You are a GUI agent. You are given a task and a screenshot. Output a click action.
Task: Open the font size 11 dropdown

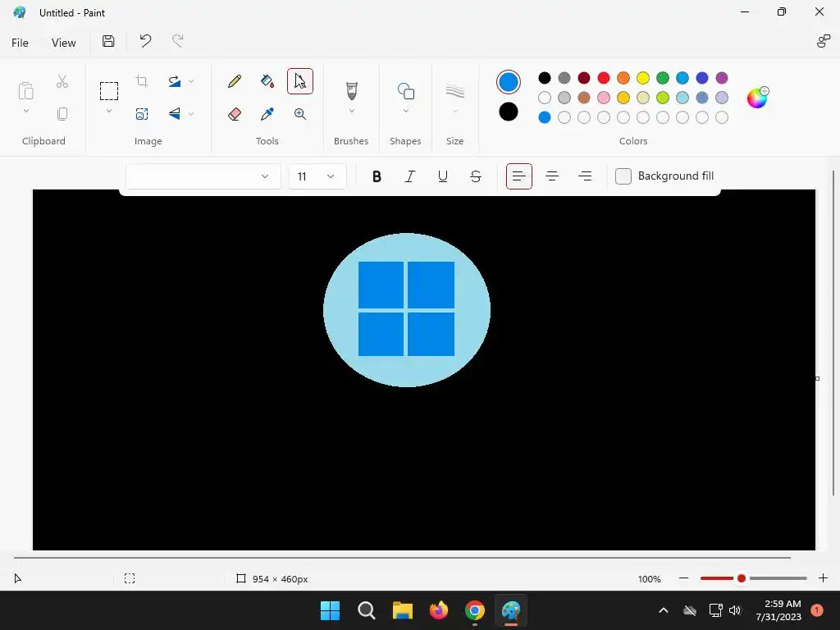click(x=317, y=176)
